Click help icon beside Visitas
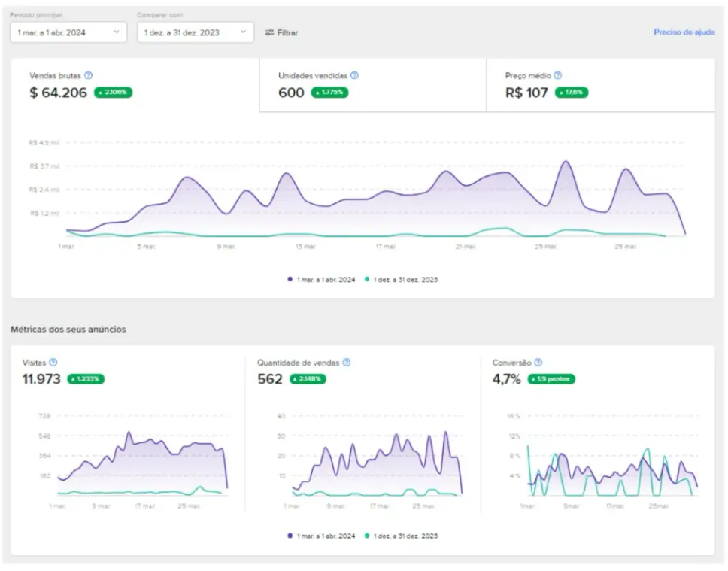 53,363
